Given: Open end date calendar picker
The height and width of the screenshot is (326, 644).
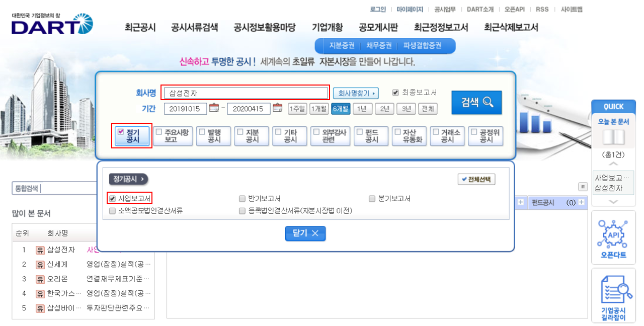Looking at the screenshot, I should 277,108.
